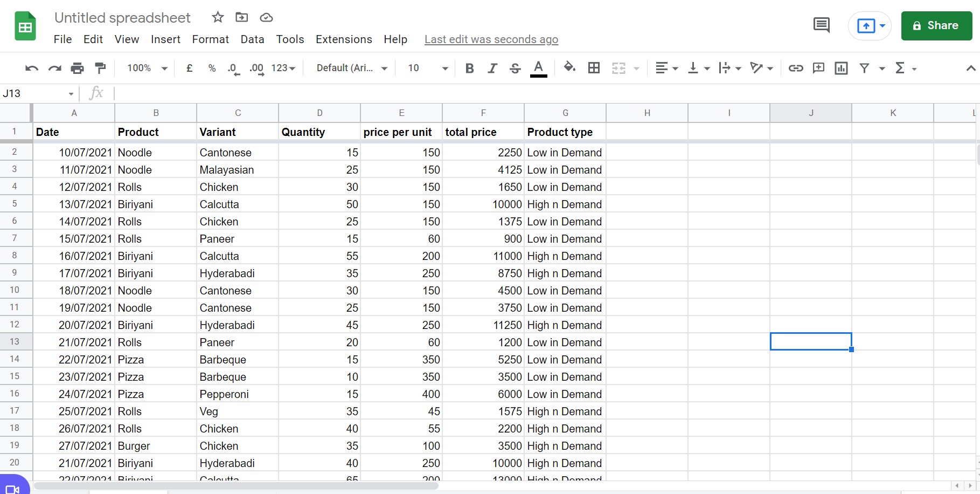Viewport: 980px width, 494px height.
Task: Open text wrapping dropdown
Action: coord(730,68)
